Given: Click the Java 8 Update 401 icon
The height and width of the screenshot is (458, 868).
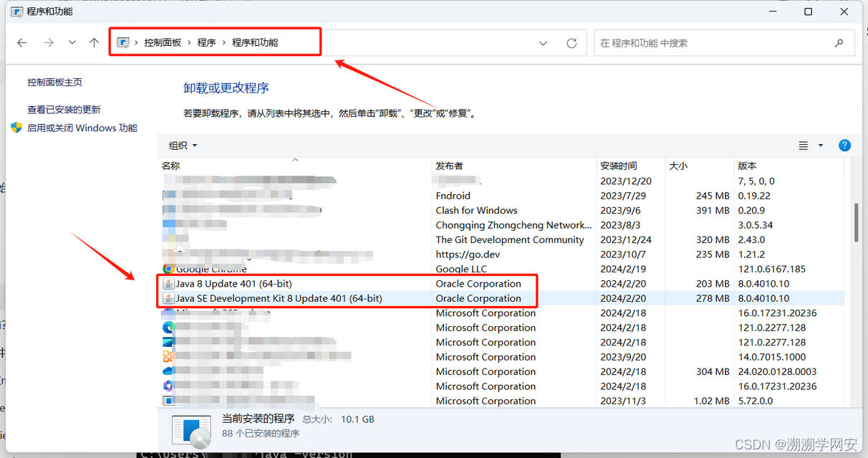Looking at the screenshot, I should click(x=169, y=284).
